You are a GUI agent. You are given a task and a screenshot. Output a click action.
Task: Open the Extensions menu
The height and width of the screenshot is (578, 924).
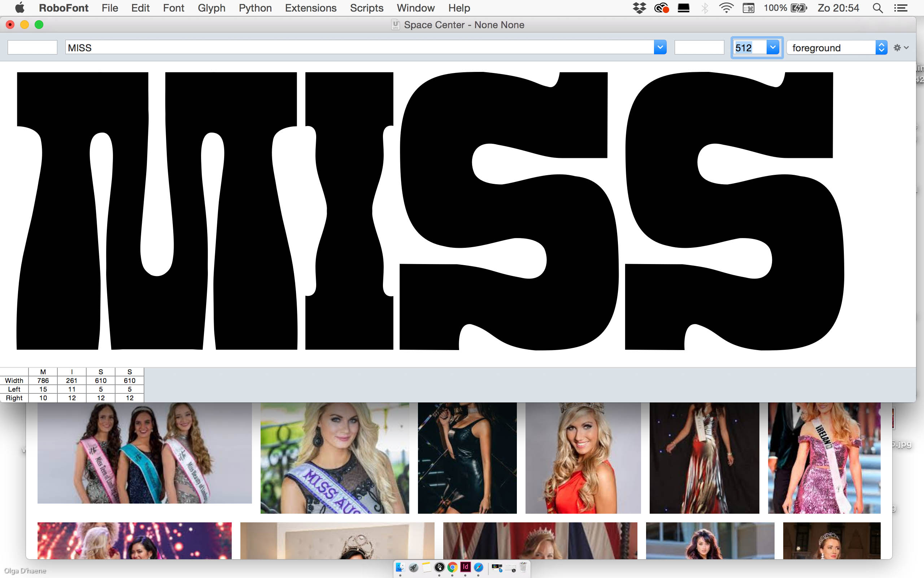(310, 8)
